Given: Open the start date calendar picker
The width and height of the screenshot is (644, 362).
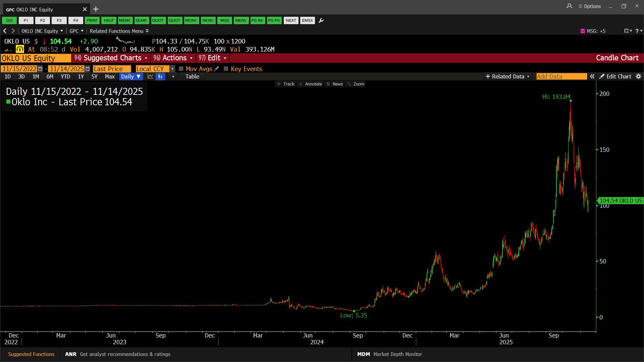Looking at the screenshot, I should coord(40,69).
